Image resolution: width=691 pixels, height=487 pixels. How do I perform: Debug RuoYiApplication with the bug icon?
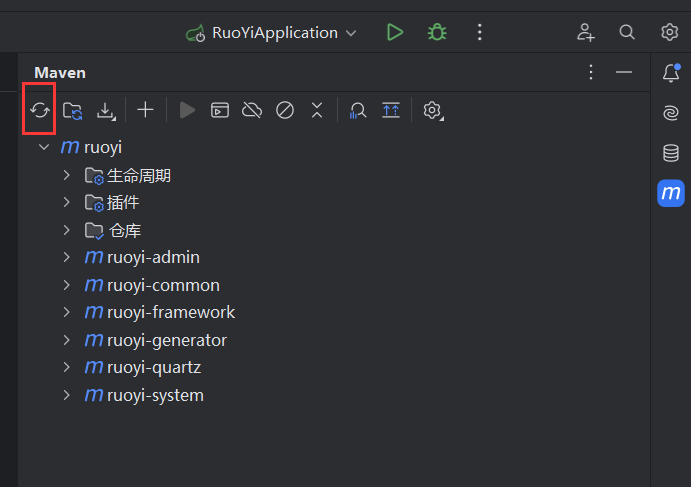click(x=437, y=32)
